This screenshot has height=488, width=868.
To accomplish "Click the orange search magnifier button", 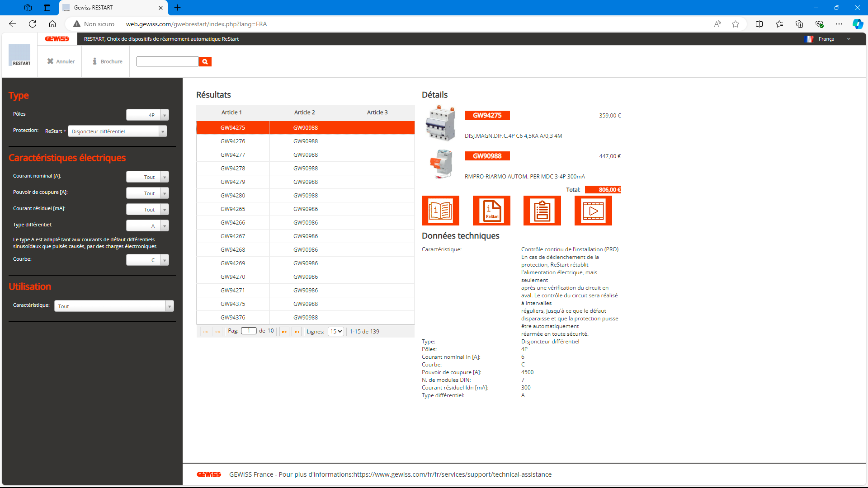I will click(205, 61).
